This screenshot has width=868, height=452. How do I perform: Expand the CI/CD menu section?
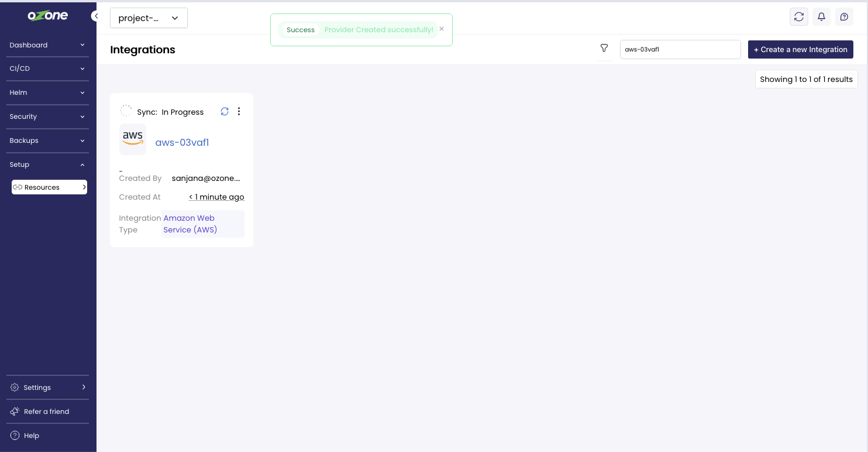[47, 69]
